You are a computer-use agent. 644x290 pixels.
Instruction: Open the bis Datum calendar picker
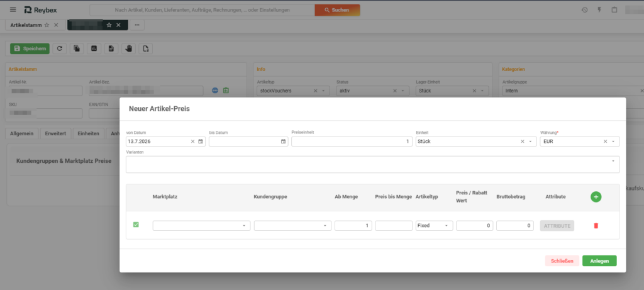coord(284,142)
